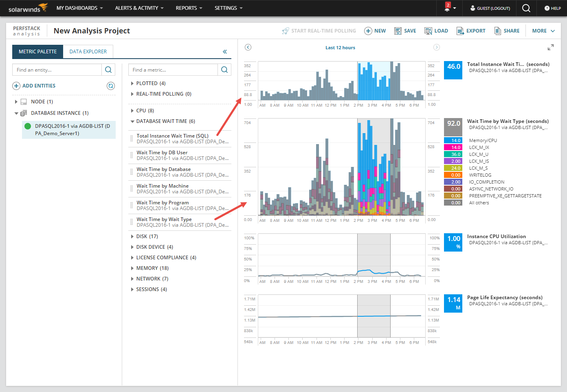Expand the License Compliance (4) group
Screen dimensions: 567x392
click(x=132, y=258)
